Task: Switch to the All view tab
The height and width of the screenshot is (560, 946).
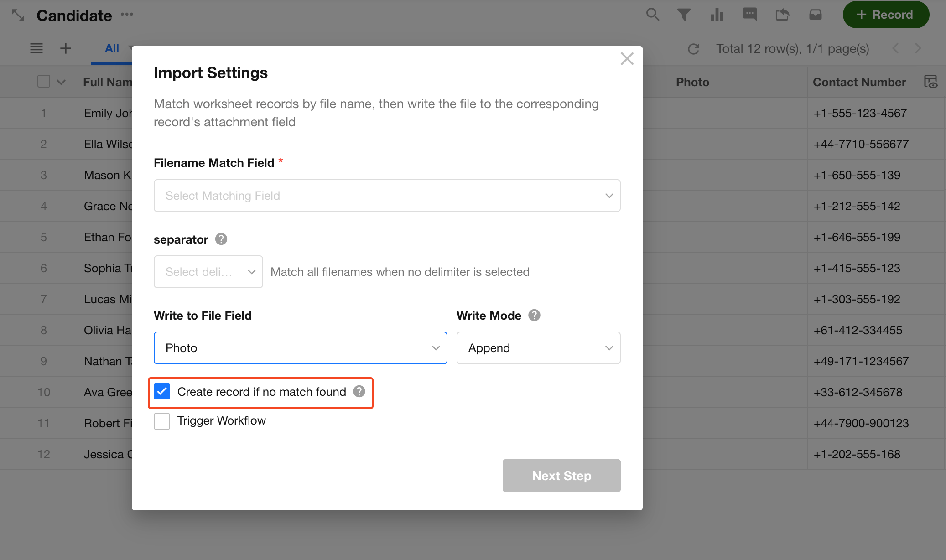Action: pos(112,48)
